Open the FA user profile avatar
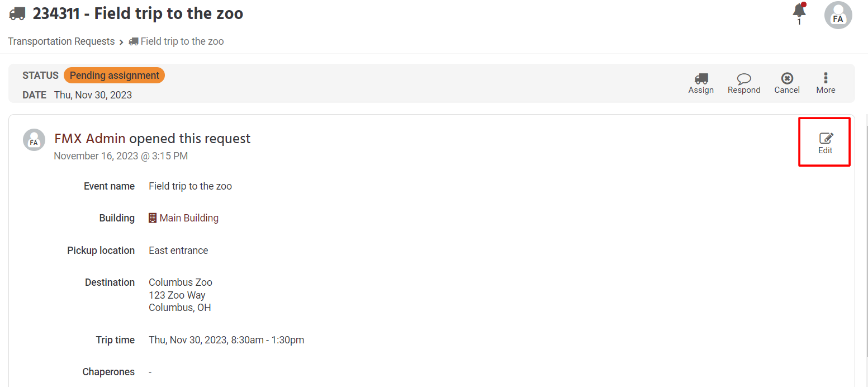Viewport: 868px width, 387px height. click(838, 15)
